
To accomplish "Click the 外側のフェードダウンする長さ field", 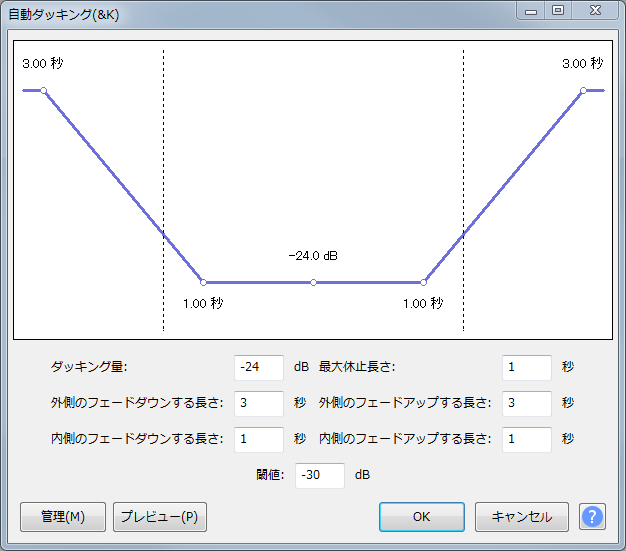I will 259,403.
